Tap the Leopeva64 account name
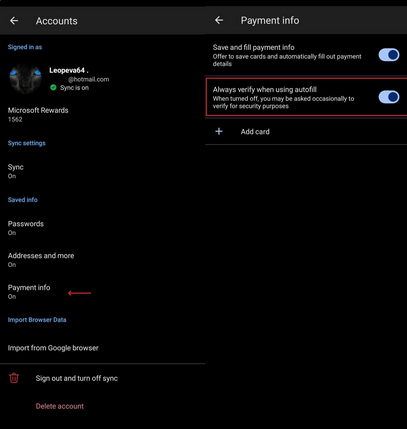The width and height of the screenshot is (407, 429). tap(69, 70)
